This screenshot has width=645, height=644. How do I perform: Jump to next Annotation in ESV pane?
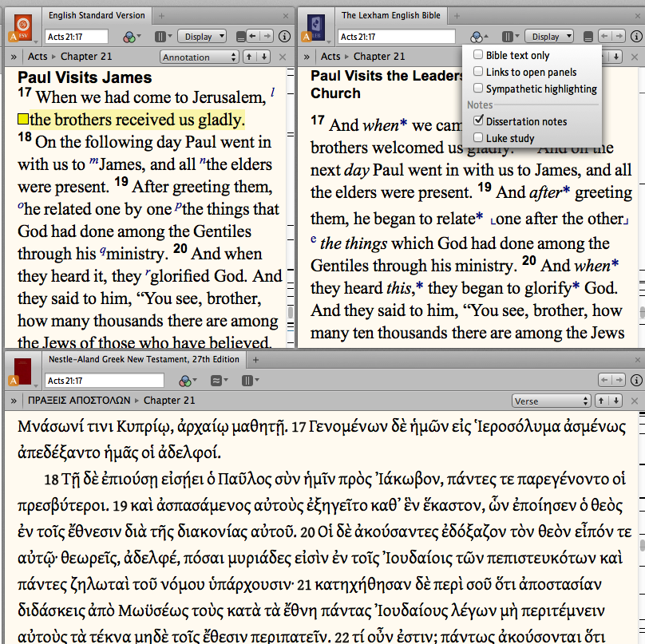tap(264, 57)
